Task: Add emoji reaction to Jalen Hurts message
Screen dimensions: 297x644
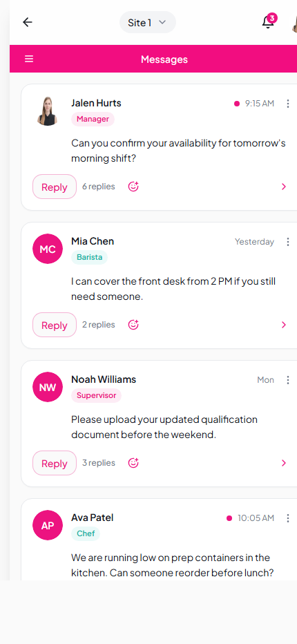Action: point(133,187)
